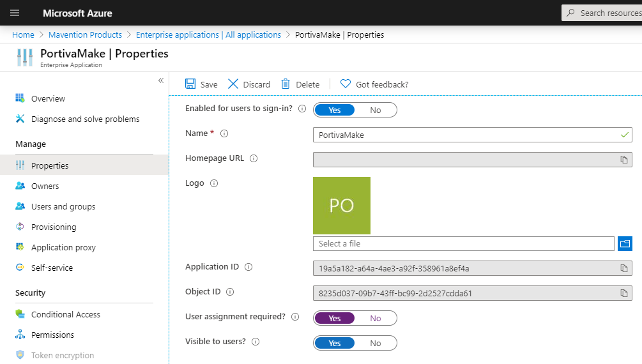642x364 pixels.
Task: Click the Discard X icon
Action: coord(233,84)
